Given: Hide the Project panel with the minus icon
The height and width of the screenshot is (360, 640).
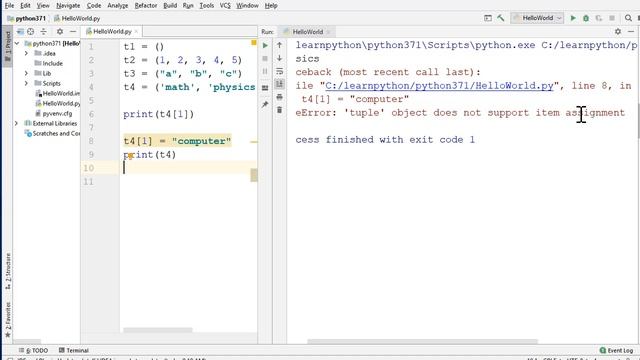Looking at the screenshot, I should 73,31.
